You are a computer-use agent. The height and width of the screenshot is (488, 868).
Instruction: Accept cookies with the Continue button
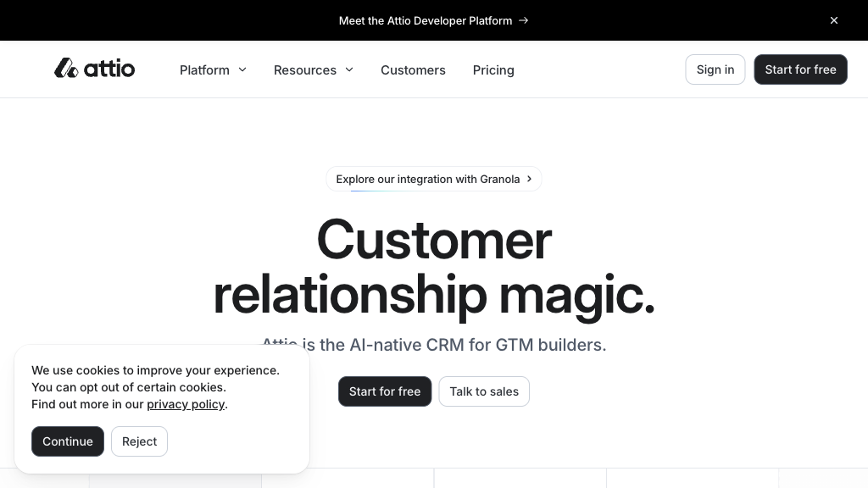coord(68,441)
